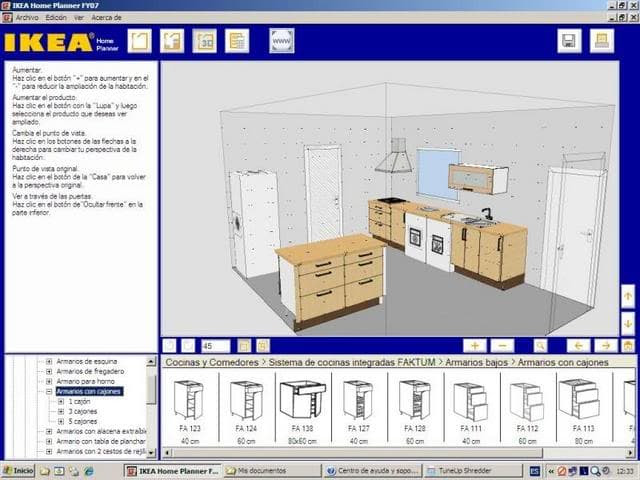Image resolution: width=640 pixels, height=480 pixels.
Task: Click the second blank rotate button left of angle field
Action: 188,346
